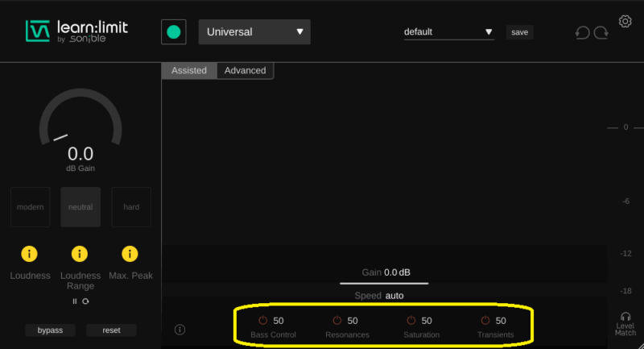Click the yellow Loudness indicator icon

point(30,255)
